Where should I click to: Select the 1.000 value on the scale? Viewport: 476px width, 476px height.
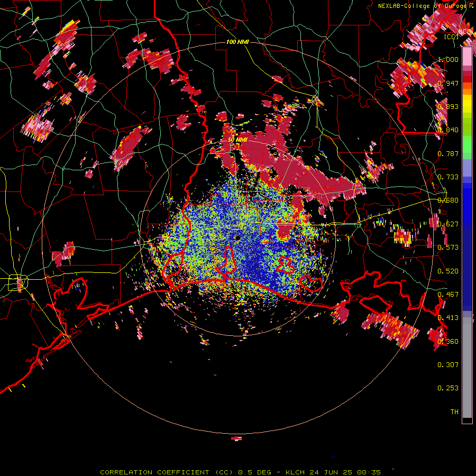click(x=448, y=59)
